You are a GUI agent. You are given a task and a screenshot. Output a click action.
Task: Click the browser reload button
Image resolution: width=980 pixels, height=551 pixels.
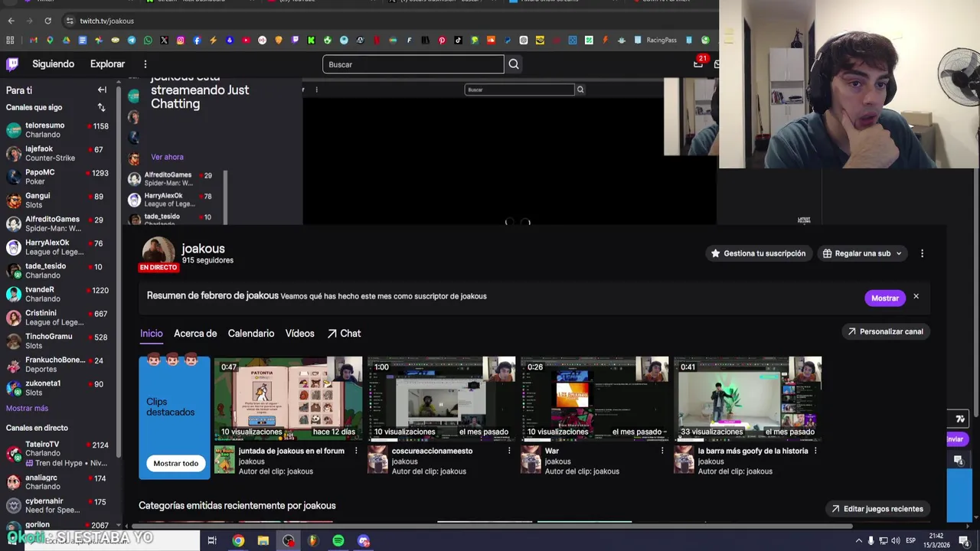coord(48,21)
